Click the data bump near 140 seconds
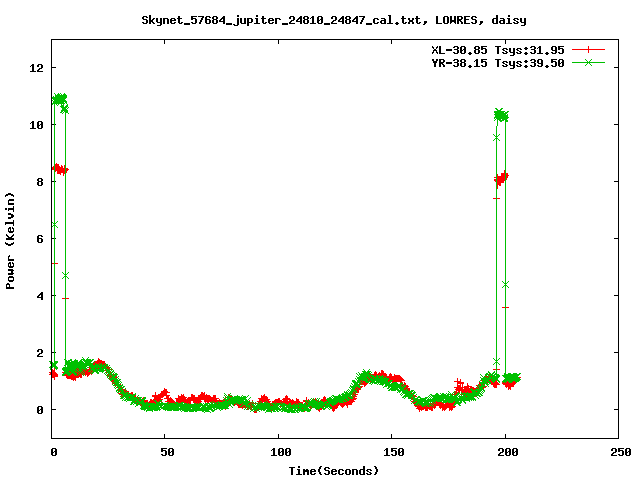The height and width of the screenshot is (480, 640). 372,378
